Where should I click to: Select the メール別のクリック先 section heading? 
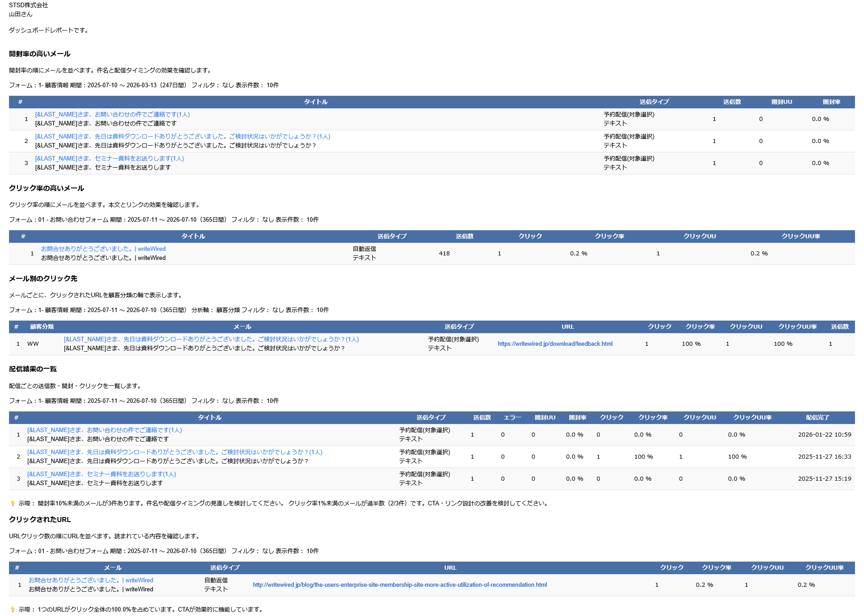tap(43, 279)
